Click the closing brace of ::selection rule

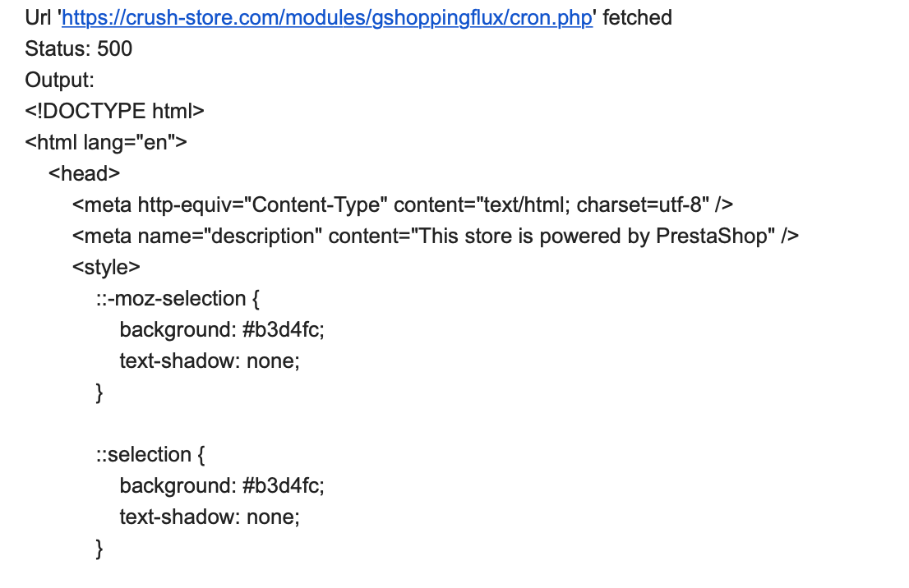[x=100, y=549]
